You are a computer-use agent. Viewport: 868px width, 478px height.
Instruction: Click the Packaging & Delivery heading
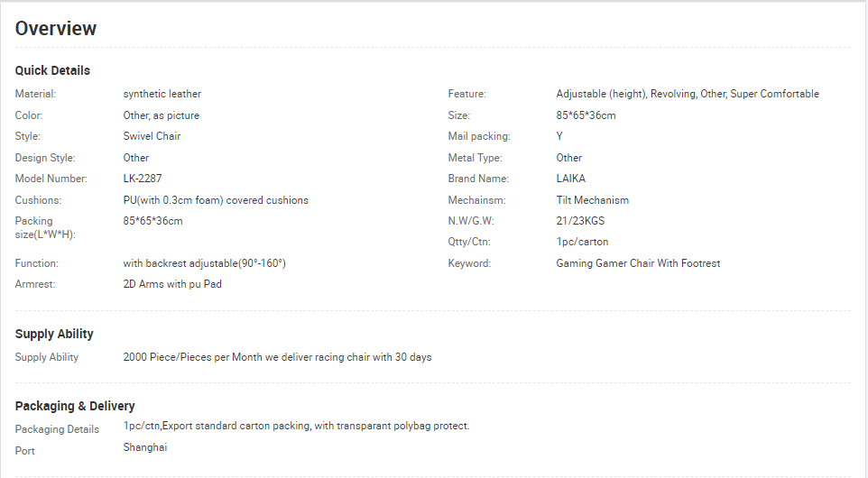pos(75,406)
